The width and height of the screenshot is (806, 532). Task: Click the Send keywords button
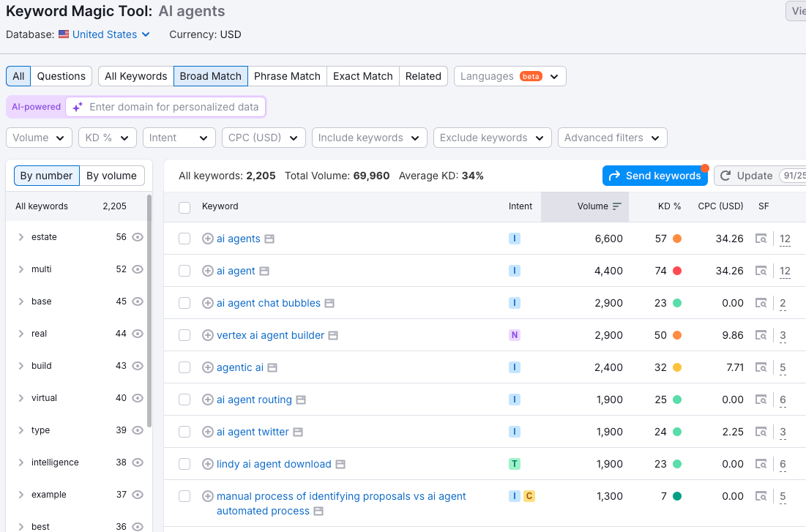click(x=655, y=176)
